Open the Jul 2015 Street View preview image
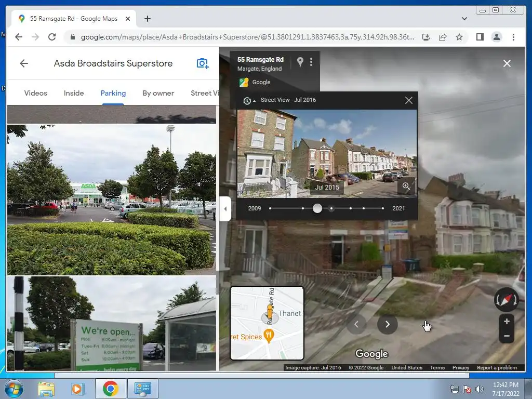Image resolution: width=532 pixels, height=399 pixels. 327,154
